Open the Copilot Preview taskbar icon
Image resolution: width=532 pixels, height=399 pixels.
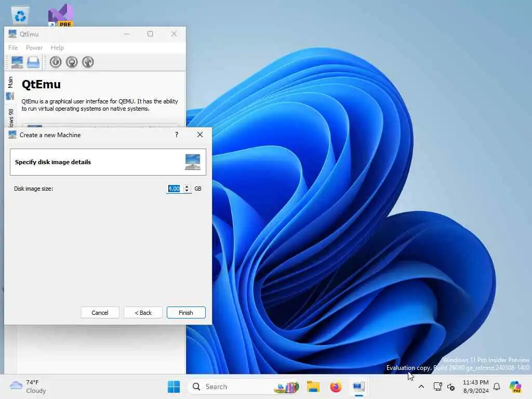[516, 387]
